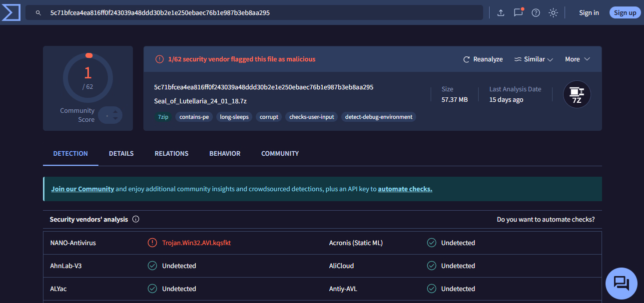
Task: Click the upload file icon
Action: pos(501,13)
